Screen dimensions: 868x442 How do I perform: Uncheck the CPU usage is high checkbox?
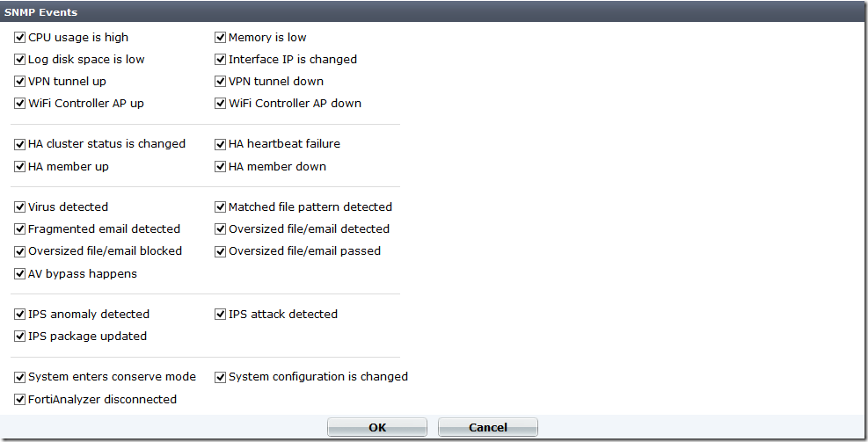point(20,38)
